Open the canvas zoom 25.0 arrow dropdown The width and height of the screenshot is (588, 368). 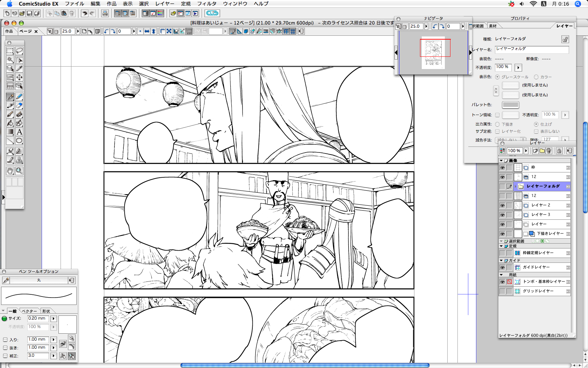pyautogui.click(x=78, y=31)
